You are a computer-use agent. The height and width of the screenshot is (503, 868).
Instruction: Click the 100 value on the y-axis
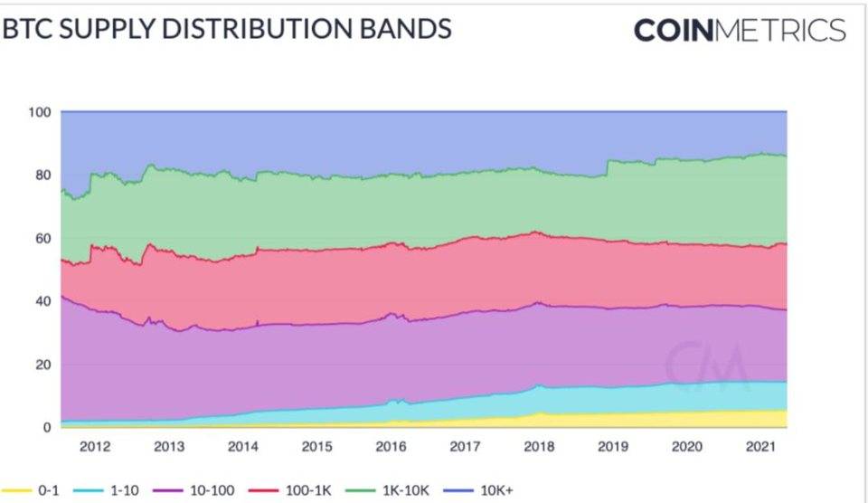coord(39,112)
